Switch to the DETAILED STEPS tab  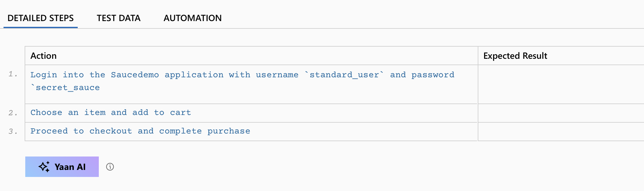(x=41, y=18)
